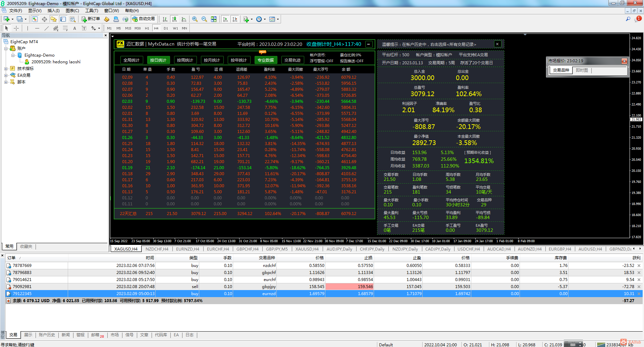Open the periodicity clock dropdown arrow
The image size is (644, 347).
tap(265, 19)
